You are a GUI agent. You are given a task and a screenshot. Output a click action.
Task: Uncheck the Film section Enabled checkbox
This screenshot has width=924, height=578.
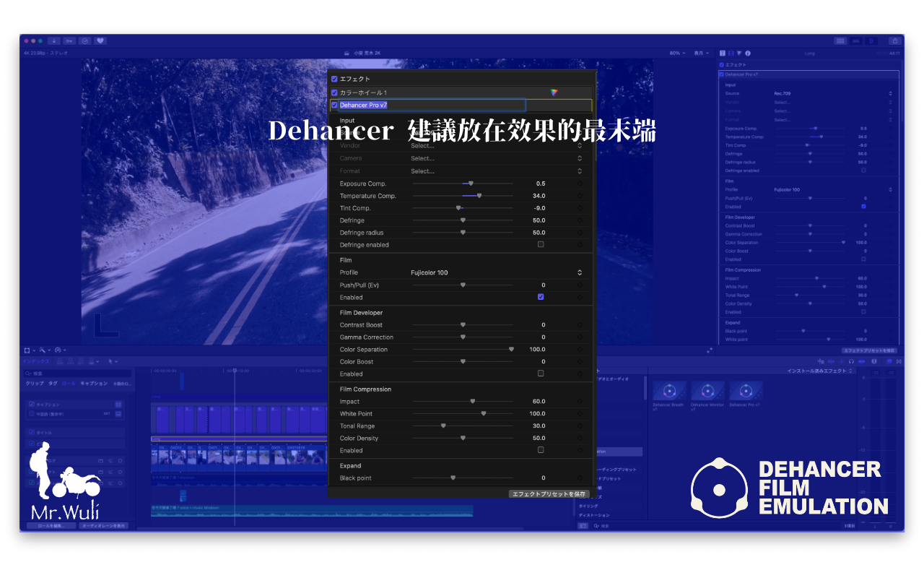[541, 297]
